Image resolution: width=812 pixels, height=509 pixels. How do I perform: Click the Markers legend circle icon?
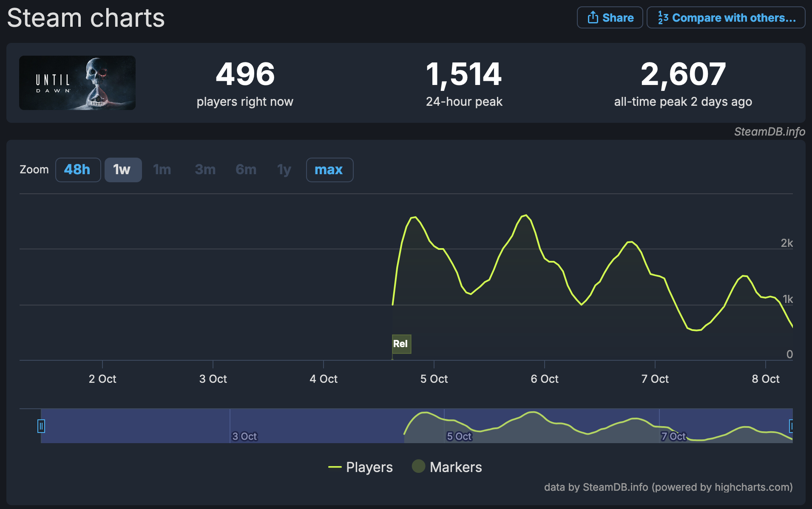point(418,467)
